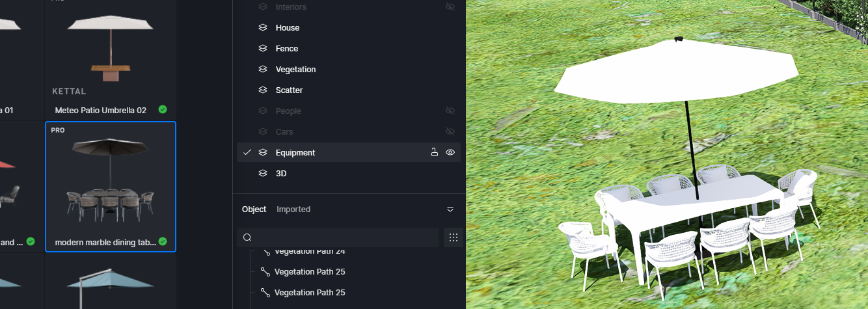Show the hidden Cars layer

[450, 132]
